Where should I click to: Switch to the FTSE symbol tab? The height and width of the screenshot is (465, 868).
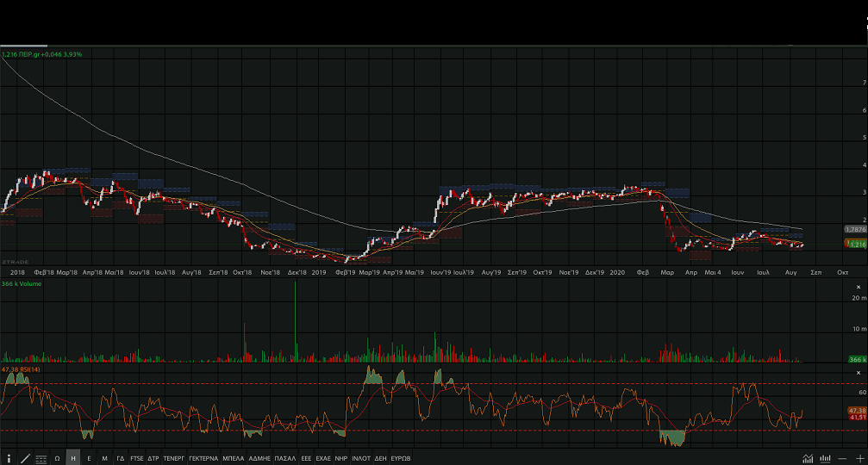click(x=137, y=458)
